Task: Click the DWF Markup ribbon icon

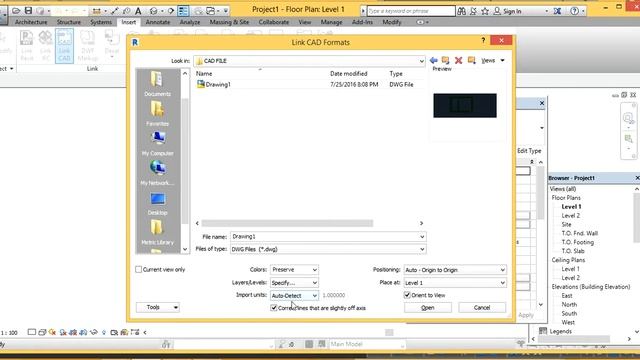Action: coord(88,45)
